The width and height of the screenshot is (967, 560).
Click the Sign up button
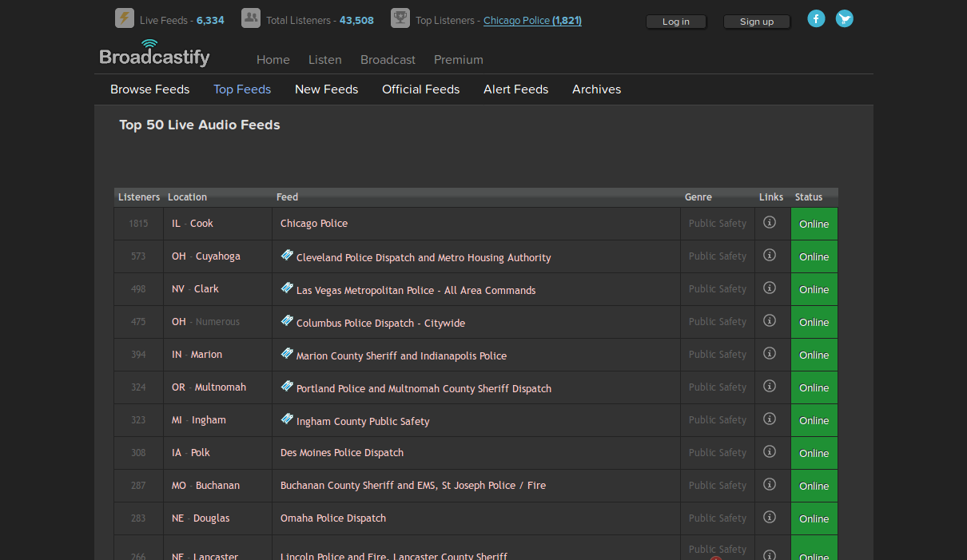tap(757, 22)
